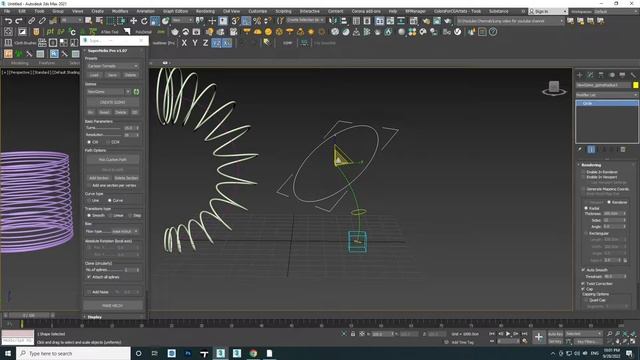Click the CREATE GIZMO button

click(113, 102)
